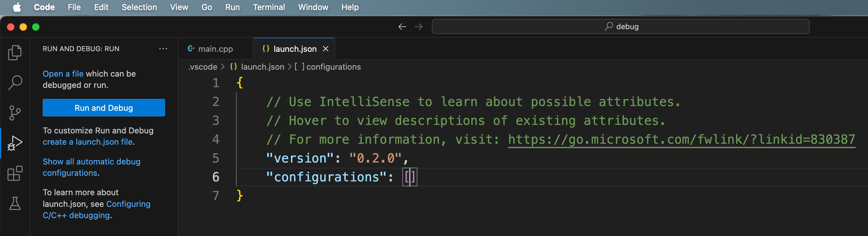Open the Search view icon
The image size is (868, 236).
click(x=15, y=83)
